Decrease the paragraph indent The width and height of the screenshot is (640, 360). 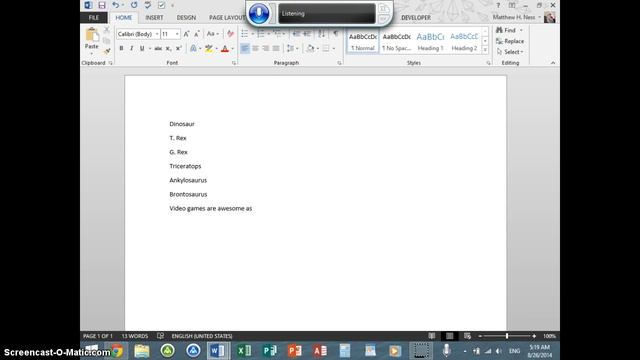pos(296,34)
